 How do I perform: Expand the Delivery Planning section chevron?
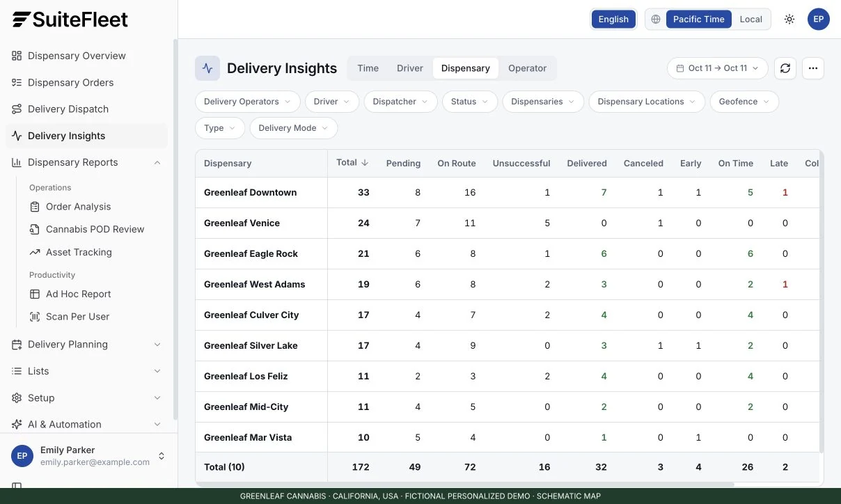pyautogui.click(x=157, y=345)
